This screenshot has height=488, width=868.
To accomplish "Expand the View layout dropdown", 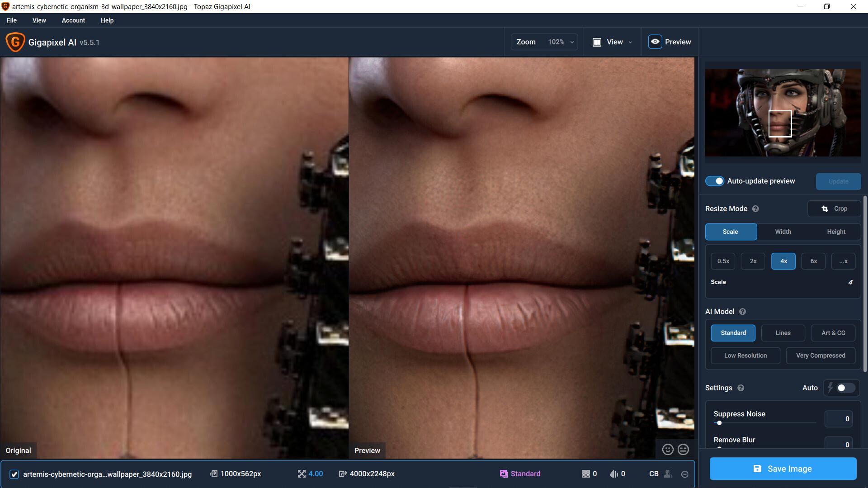I will [613, 42].
